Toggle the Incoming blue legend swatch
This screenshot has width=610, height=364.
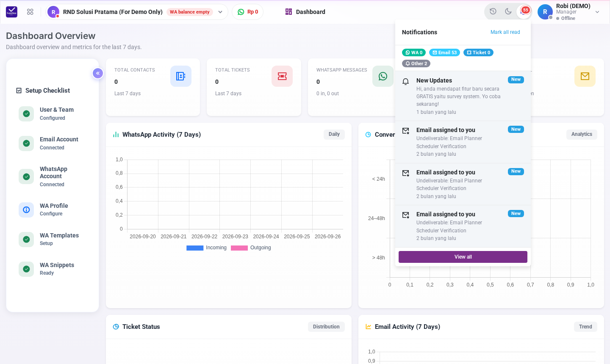coord(195,248)
